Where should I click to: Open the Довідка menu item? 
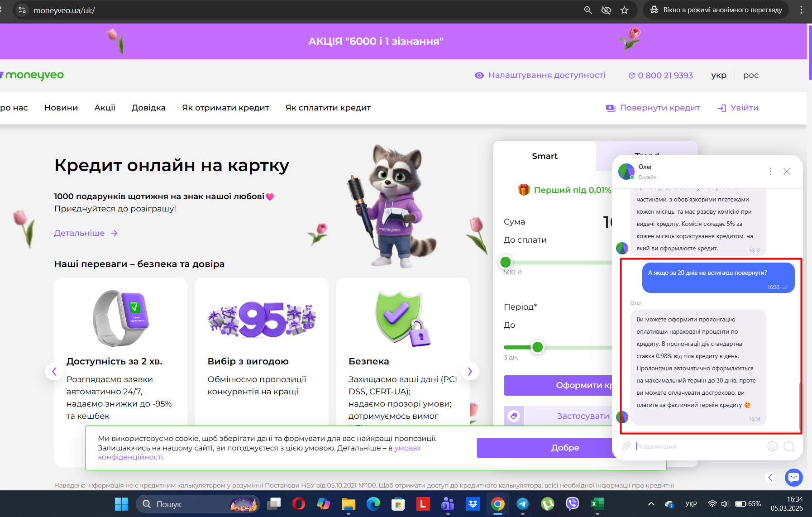pos(148,108)
